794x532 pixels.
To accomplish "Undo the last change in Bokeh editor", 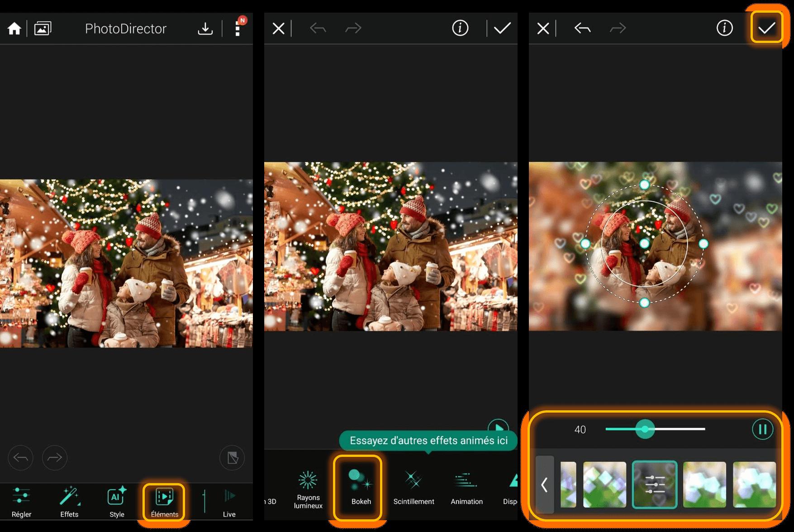I will coord(583,28).
